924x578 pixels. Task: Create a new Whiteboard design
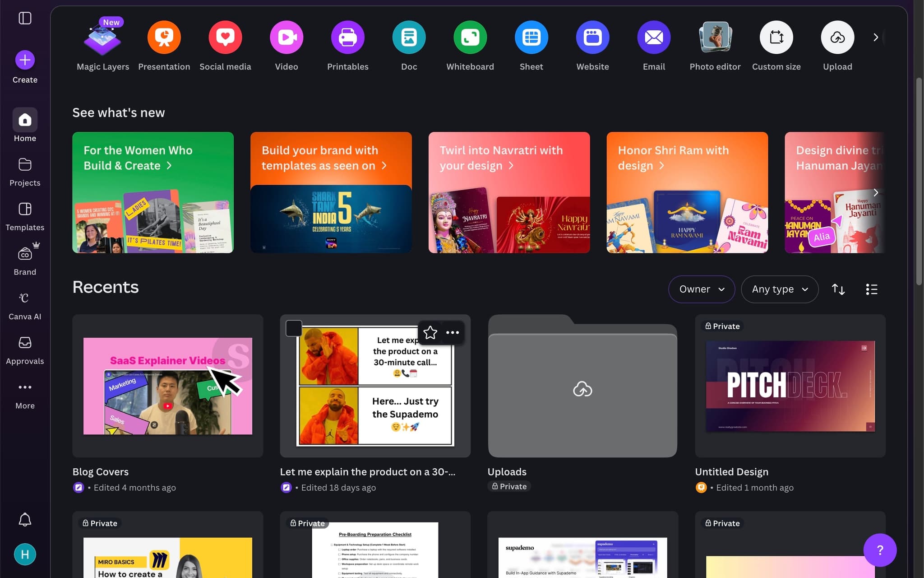[x=470, y=37]
